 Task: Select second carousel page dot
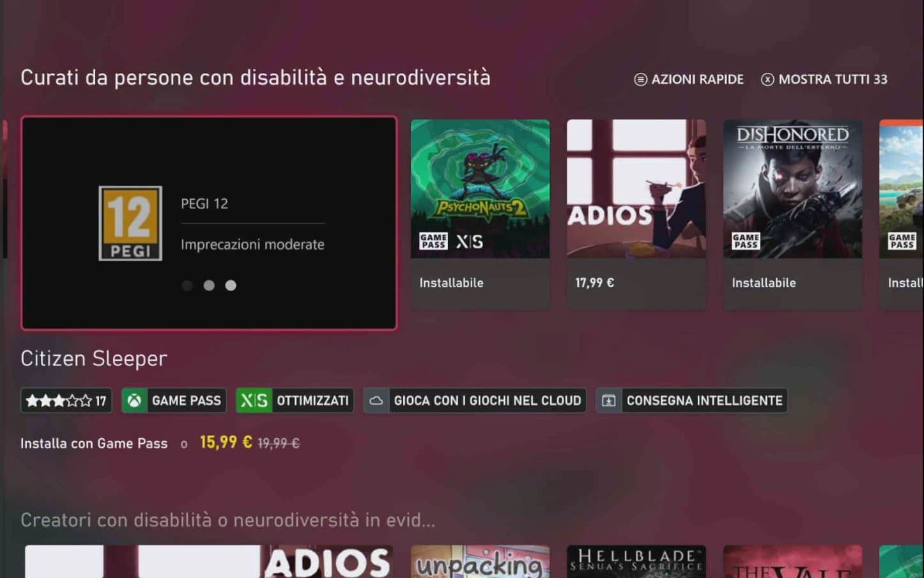click(209, 285)
